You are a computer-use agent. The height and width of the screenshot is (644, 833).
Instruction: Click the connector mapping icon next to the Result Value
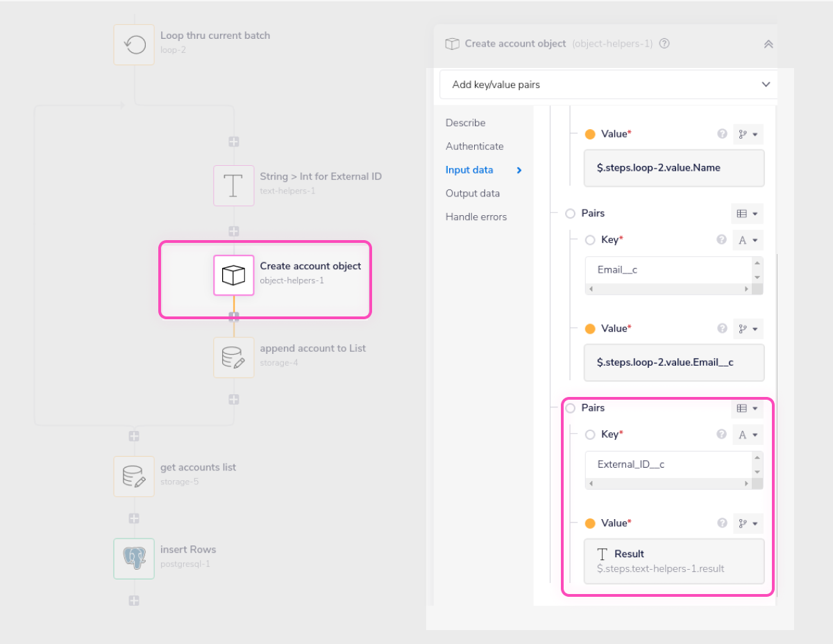click(x=743, y=523)
